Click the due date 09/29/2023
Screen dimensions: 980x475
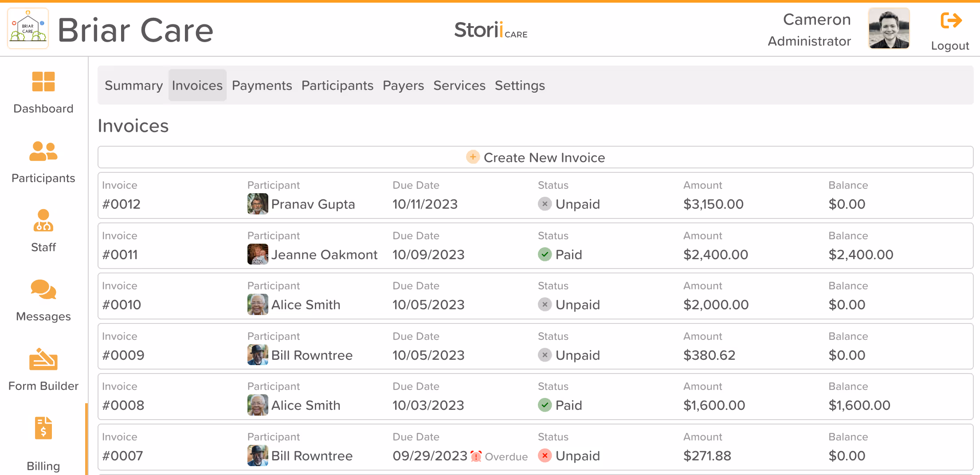pyautogui.click(x=430, y=456)
